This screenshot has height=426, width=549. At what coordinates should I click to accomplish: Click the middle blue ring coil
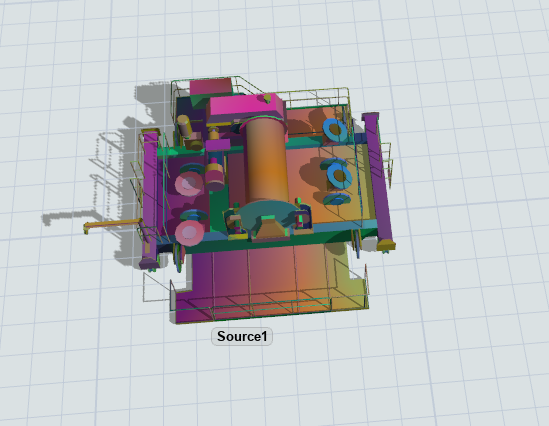point(339,176)
